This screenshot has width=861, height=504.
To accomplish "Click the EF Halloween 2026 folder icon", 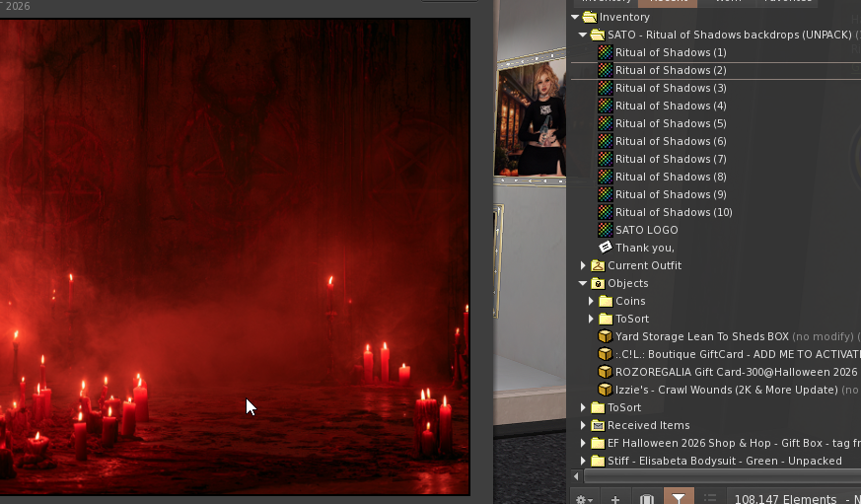I will tap(598, 443).
